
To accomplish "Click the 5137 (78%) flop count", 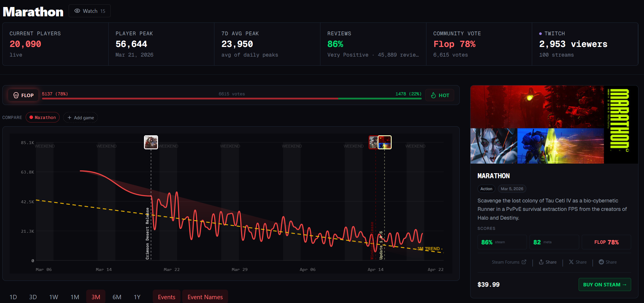I will tap(55, 94).
